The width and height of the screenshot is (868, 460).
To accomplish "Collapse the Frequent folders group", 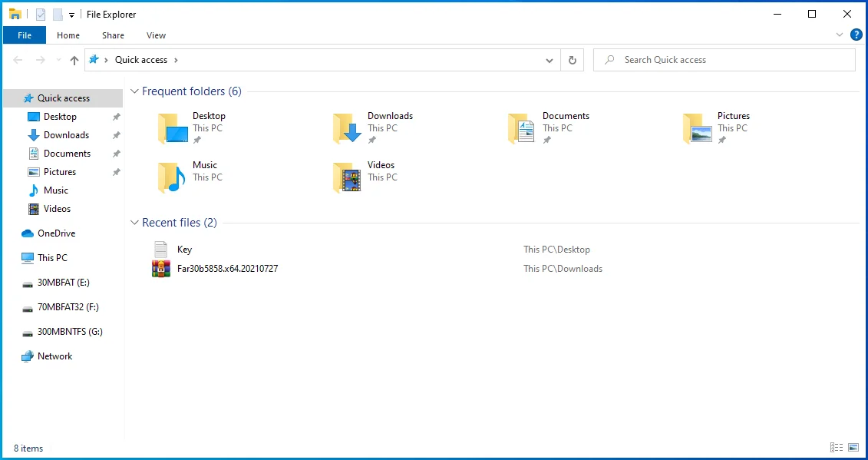I will tap(134, 91).
